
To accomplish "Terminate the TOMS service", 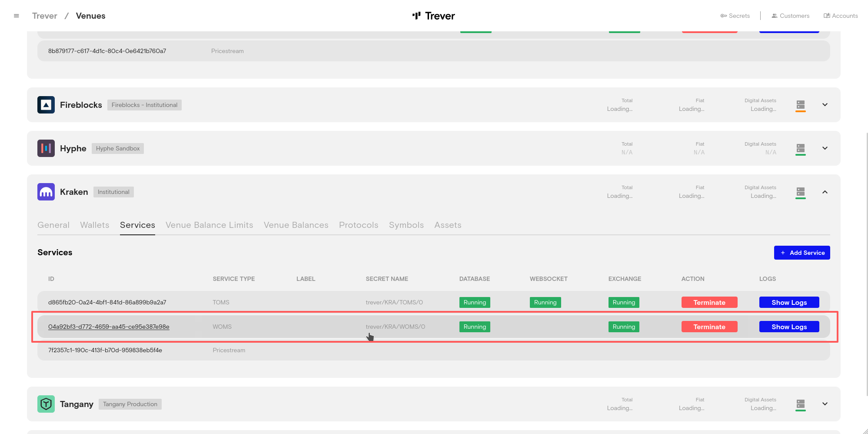I will coord(709,303).
